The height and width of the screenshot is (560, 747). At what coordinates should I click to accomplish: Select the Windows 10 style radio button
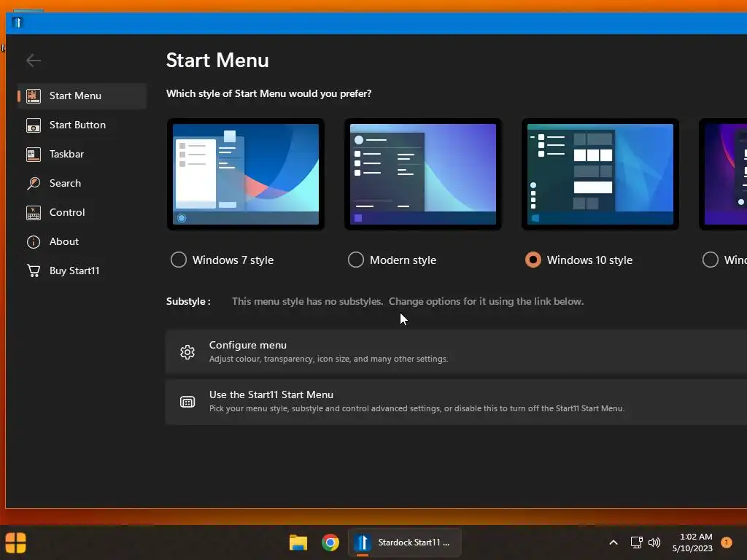[533, 260]
